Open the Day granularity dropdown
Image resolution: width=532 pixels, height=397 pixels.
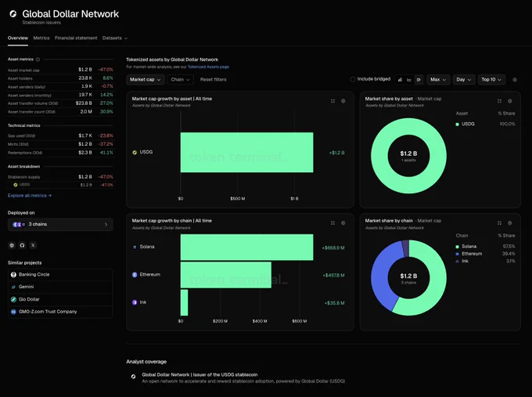coord(463,79)
